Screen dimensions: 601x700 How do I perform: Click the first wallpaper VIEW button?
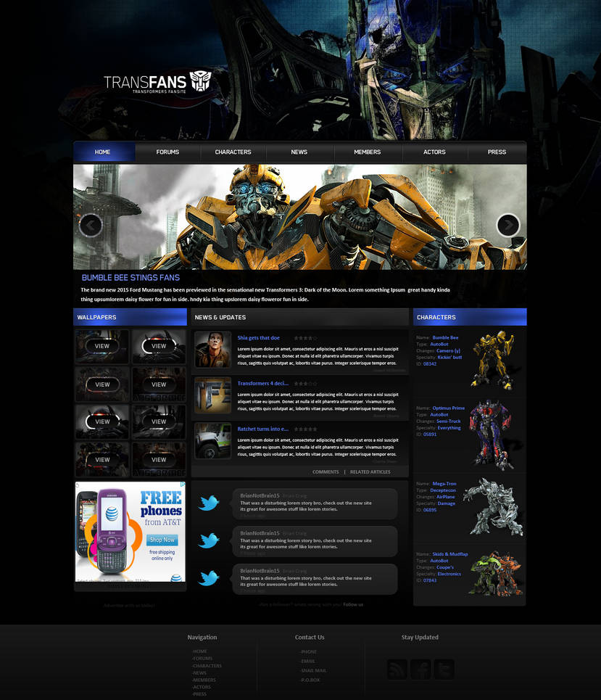(x=101, y=346)
